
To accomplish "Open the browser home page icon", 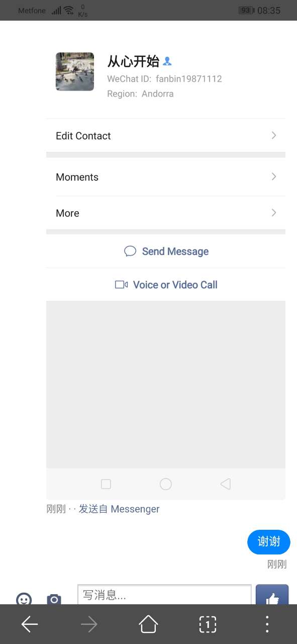I will pyautogui.click(x=148, y=624).
